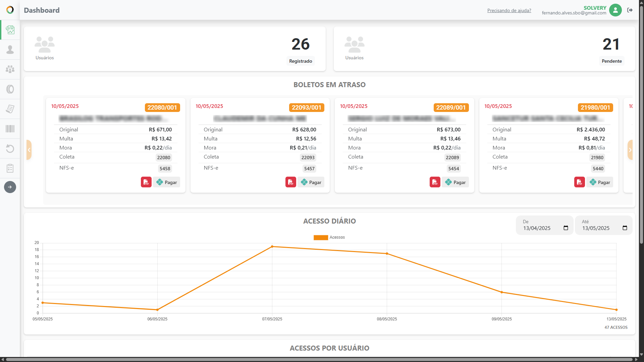Click the logout icon beside user avatar

pyautogui.click(x=630, y=10)
